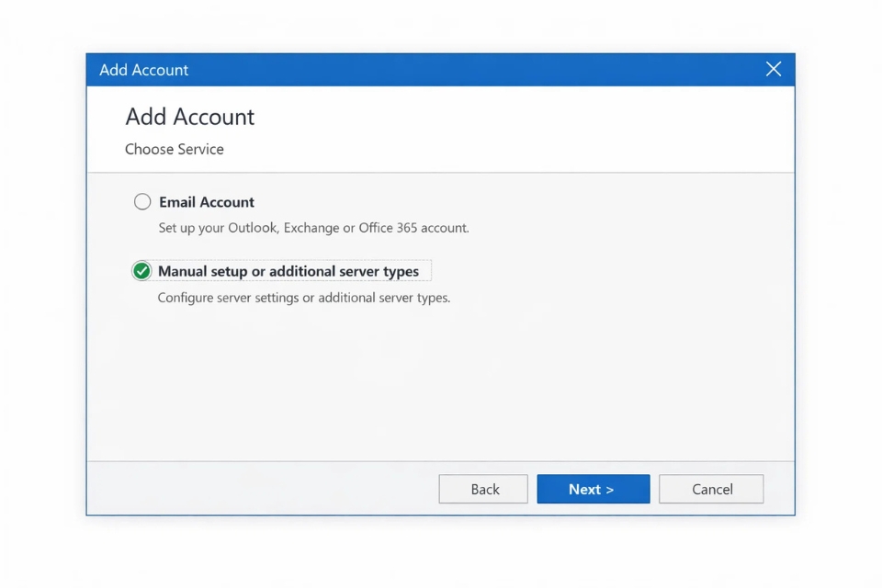This screenshot has height=588, width=882.
Task: Click the Email Account label text
Action: point(207,201)
